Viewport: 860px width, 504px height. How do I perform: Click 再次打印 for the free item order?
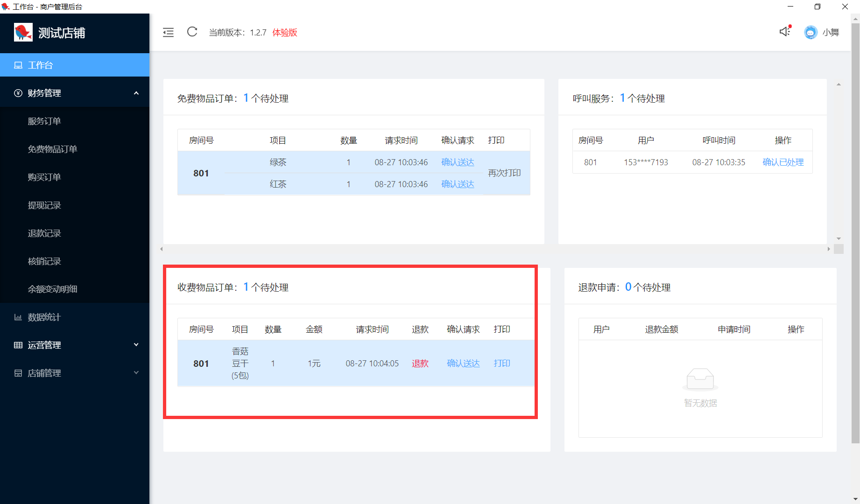coord(504,173)
